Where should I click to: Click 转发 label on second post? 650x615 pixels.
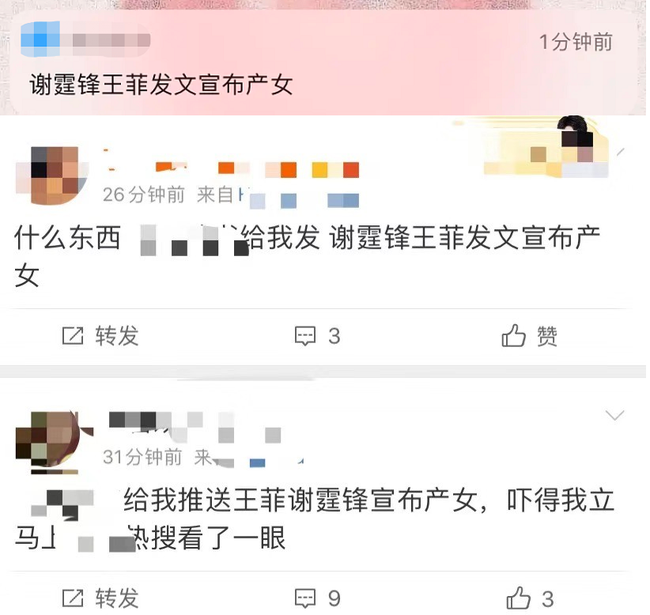click(117, 598)
